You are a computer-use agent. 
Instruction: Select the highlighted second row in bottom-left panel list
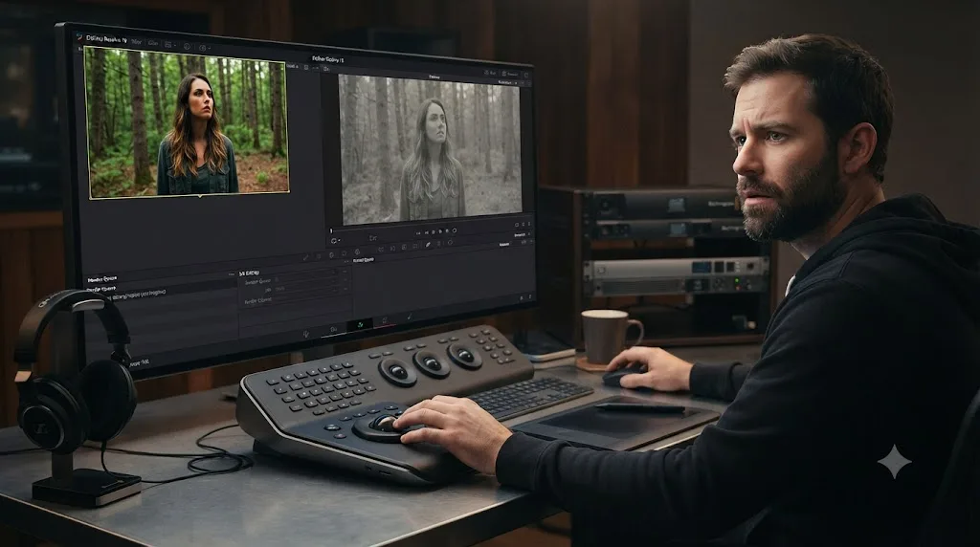tap(161, 287)
